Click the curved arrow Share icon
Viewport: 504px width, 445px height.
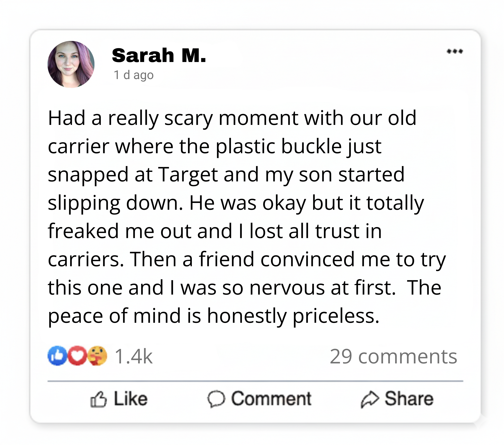pos(369,399)
